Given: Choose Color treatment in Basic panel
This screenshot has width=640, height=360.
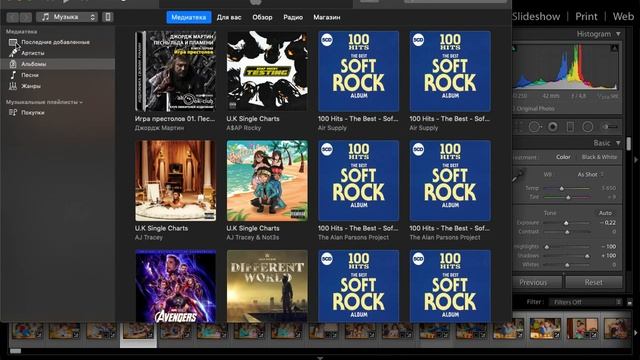Looking at the screenshot, I should pos(563,157).
